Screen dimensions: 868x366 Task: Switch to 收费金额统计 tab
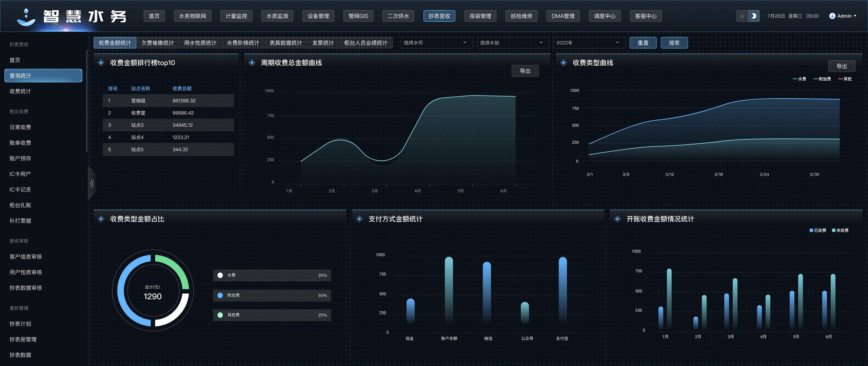[x=115, y=43]
